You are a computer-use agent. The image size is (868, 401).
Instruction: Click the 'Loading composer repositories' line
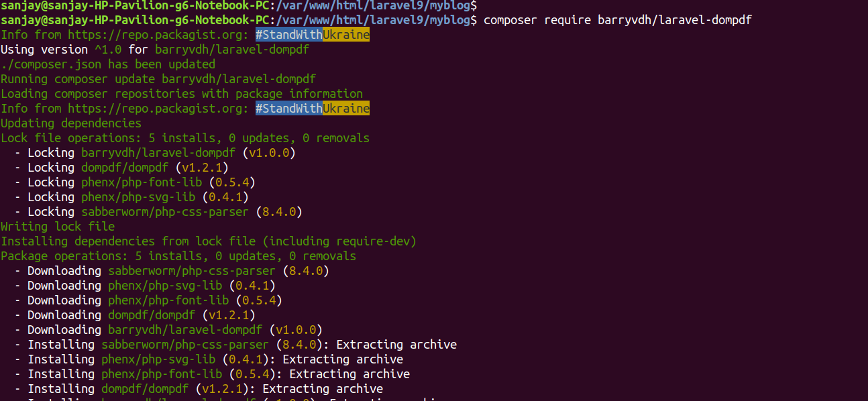click(x=182, y=94)
